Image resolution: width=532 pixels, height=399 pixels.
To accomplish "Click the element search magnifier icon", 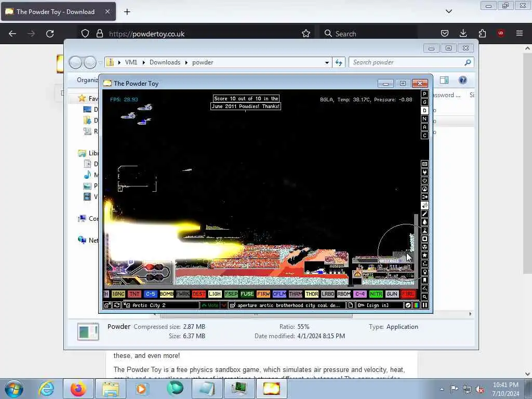I will click(x=424, y=297).
